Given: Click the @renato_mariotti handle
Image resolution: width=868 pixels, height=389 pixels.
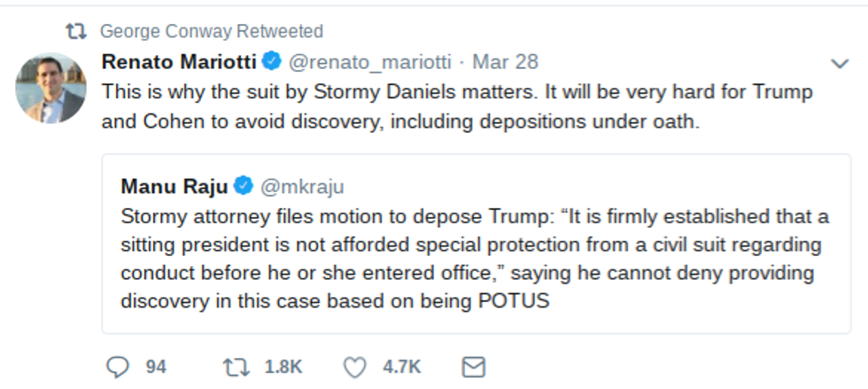Looking at the screenshot, I should click(x=370, y=62).
